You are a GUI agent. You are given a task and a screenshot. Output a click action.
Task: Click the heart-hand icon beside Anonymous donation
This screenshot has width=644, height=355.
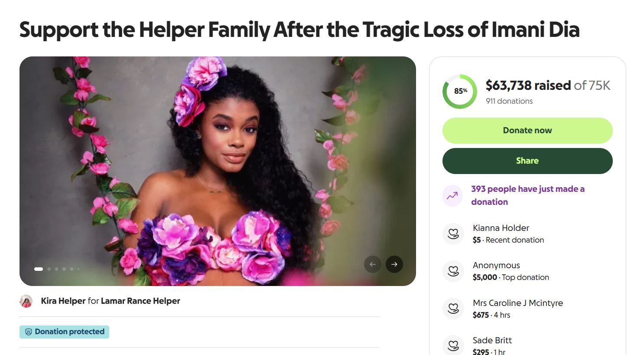point(453,271)
